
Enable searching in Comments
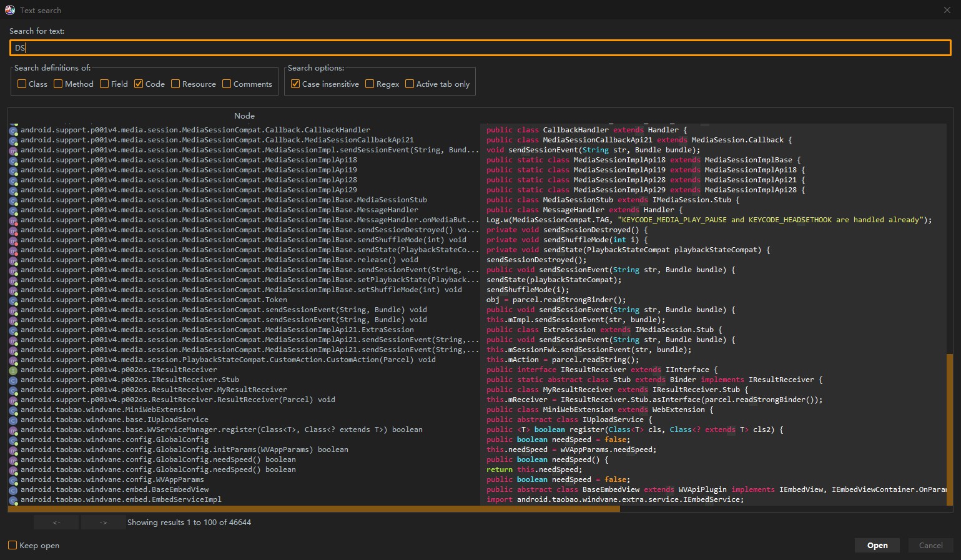[227, 84]
